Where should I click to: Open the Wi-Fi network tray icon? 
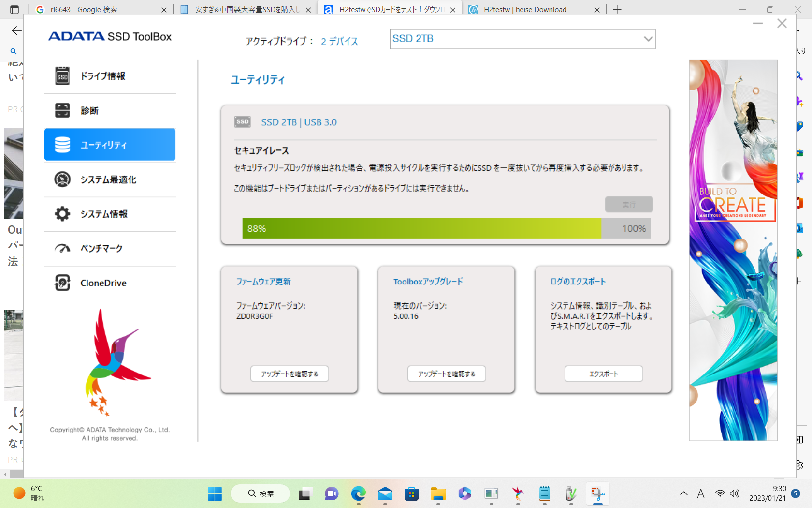pos(720,493)
